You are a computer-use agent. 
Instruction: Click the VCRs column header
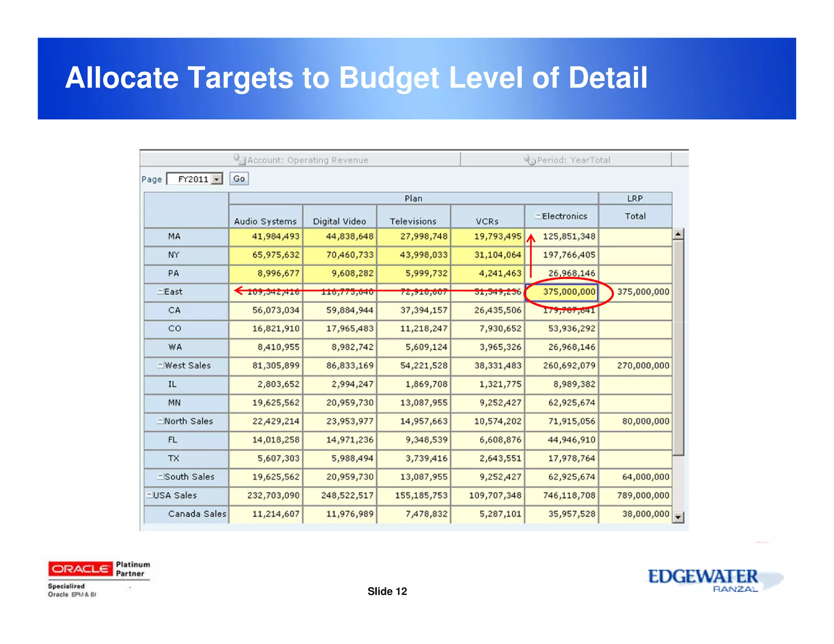488,217
